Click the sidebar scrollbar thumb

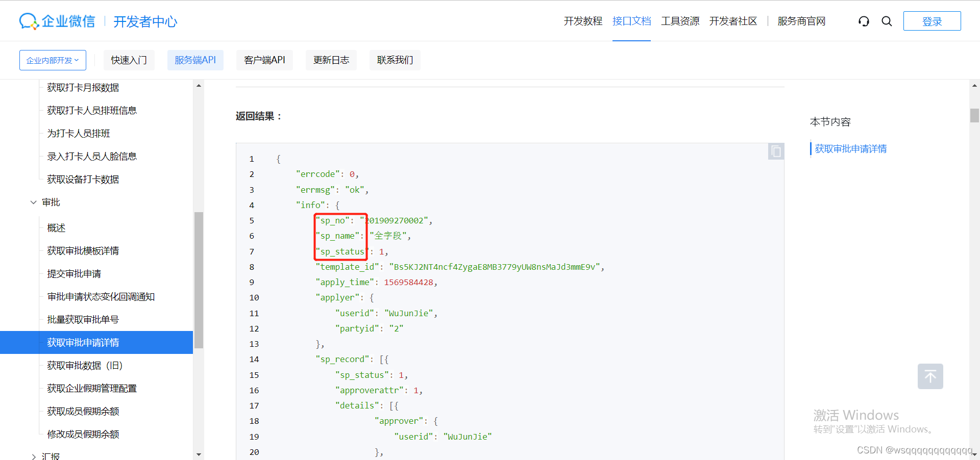pyautogui.click(x=199, y=280)
